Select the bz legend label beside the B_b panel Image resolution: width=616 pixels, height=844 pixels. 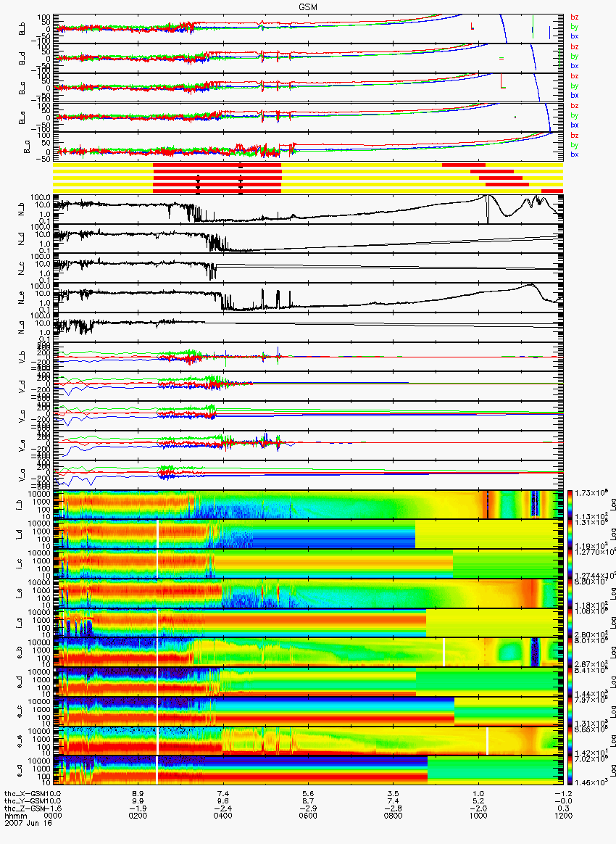[575, 17]
